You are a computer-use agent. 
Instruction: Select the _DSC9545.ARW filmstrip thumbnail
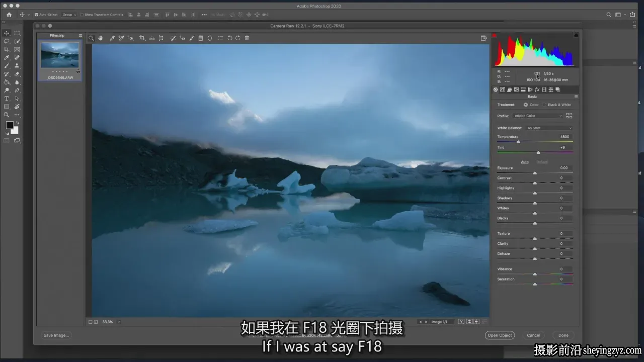click(x=60, y=55)
